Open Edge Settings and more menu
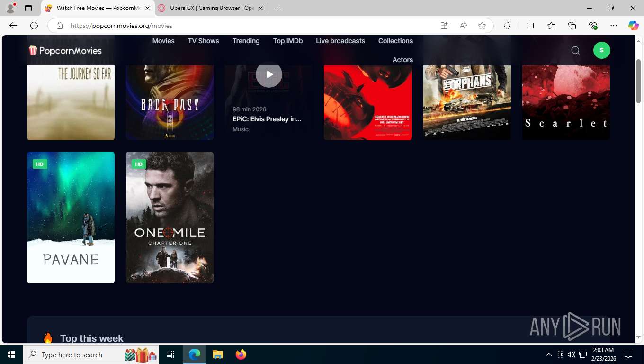Screen dimensions: 644x364 click(614, 26)
